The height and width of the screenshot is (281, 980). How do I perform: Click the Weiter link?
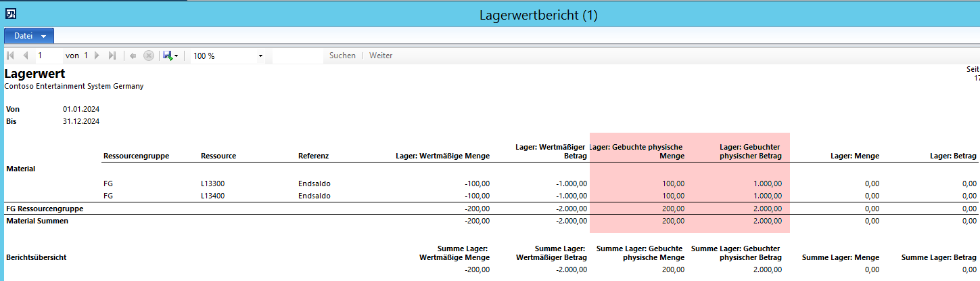coord(381,56)
